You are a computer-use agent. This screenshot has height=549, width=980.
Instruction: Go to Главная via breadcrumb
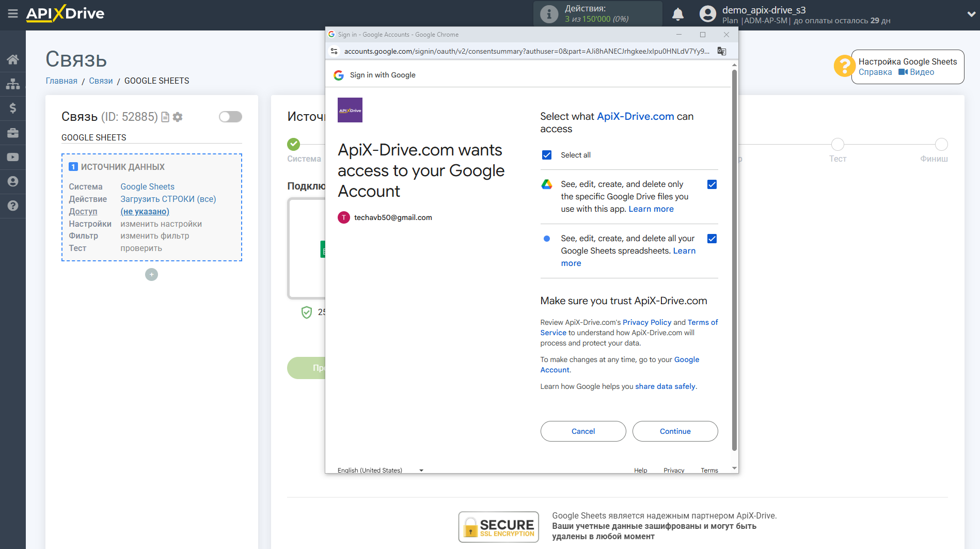61,81
